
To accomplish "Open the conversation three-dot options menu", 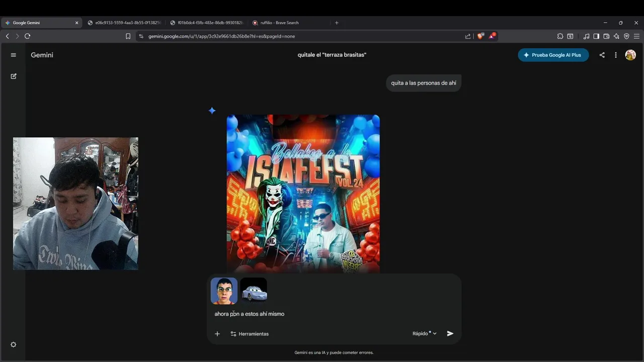I will coord(616,55).
